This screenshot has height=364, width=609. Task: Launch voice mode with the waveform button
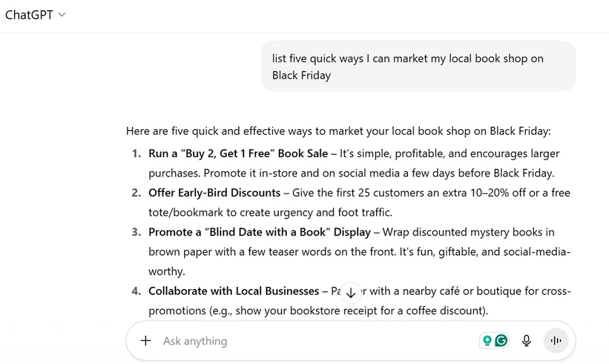click(x=556, y=341)
